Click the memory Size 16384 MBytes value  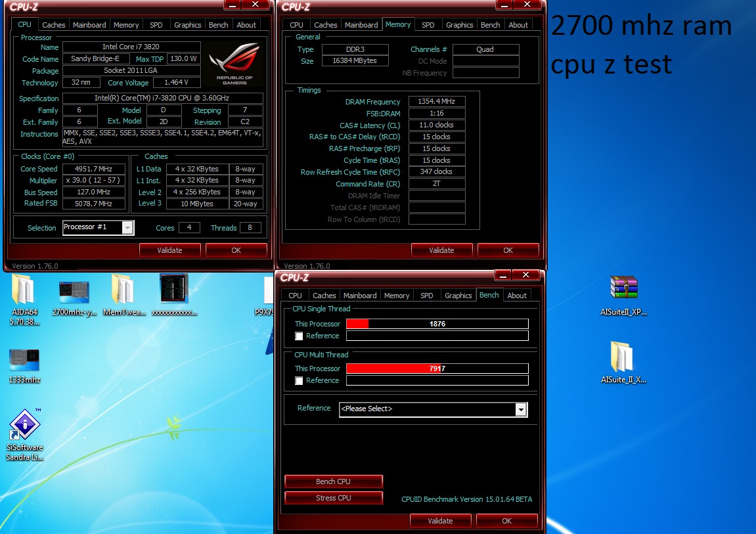(x=355, y=60)
